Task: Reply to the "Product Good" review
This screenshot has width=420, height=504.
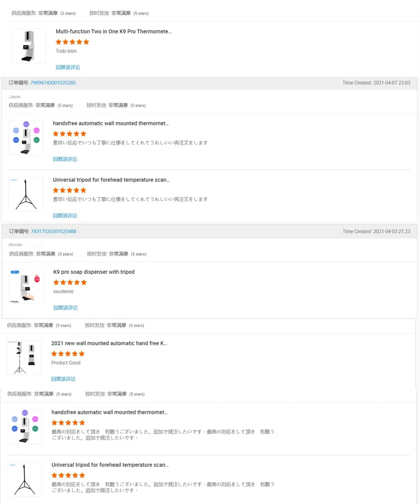Action: 63,379
